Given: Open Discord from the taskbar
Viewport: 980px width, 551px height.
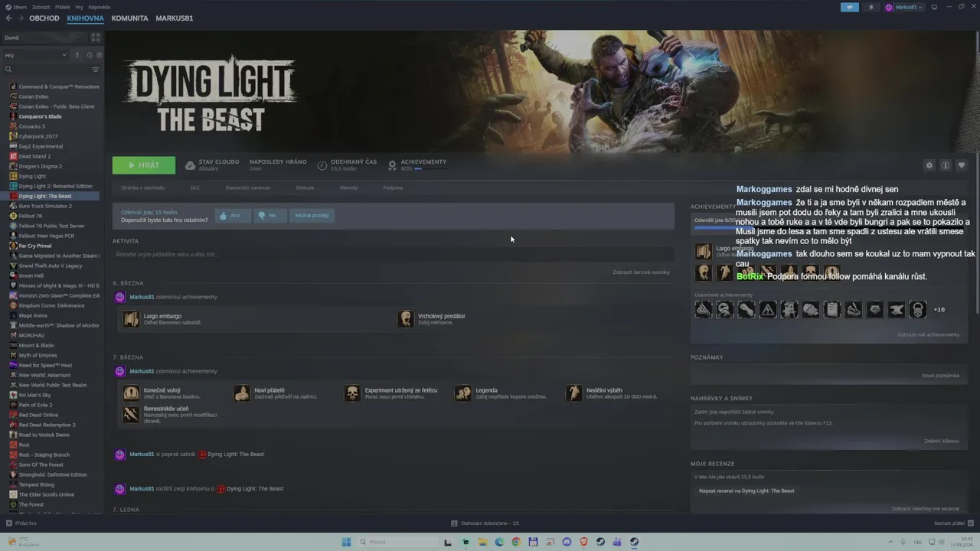Looking at the screenshot, I should click(567, 542).
